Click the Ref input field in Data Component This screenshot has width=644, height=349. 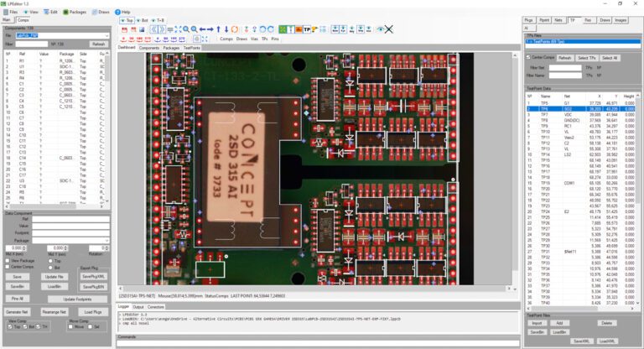point(70,219)
